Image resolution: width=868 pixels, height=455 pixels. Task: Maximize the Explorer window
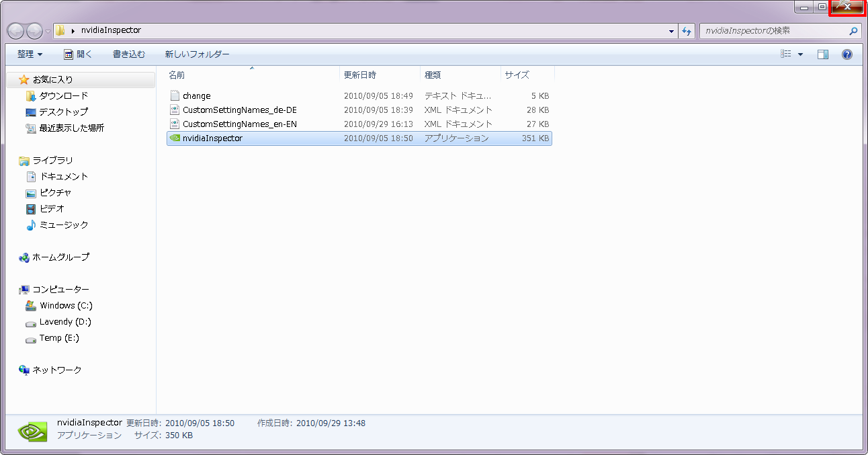(x=821, y=7)
